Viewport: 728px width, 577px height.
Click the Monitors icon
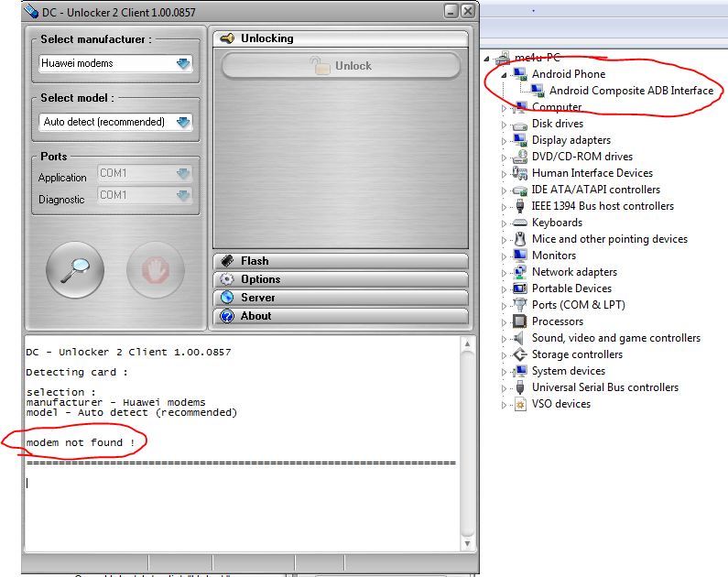[520, 256]
